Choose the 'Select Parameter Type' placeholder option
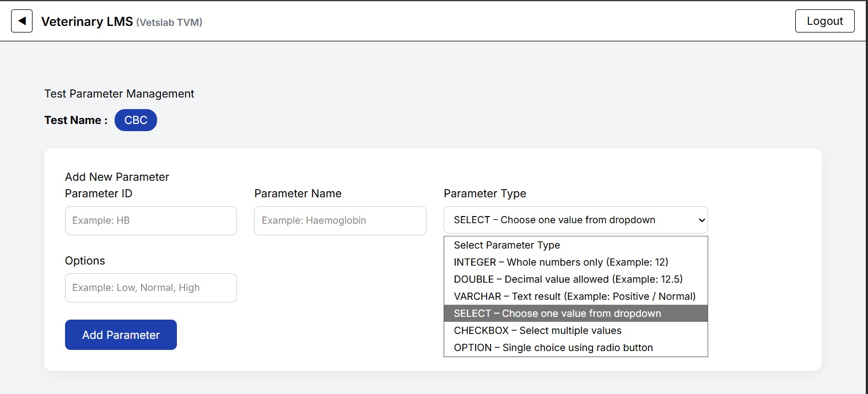Image resolution: width=868 pixels, height=394 pixels. coord(506,245)
